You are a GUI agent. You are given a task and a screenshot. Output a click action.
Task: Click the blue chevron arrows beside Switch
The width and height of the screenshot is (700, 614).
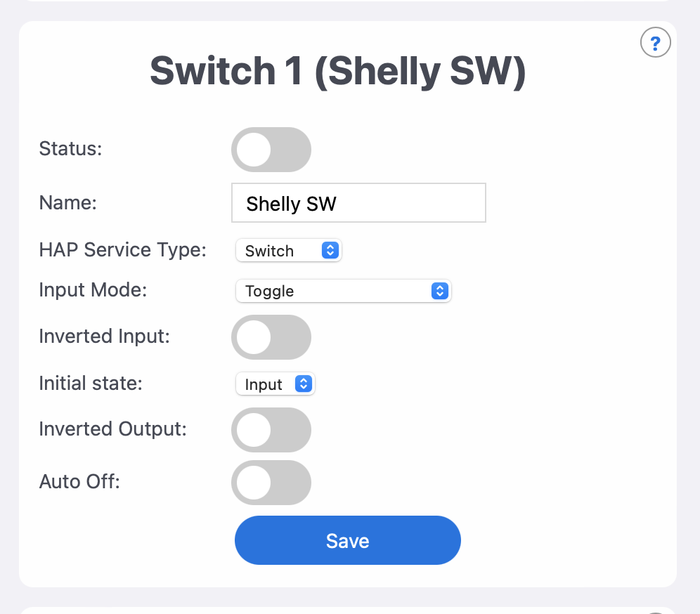pos(330,251)
